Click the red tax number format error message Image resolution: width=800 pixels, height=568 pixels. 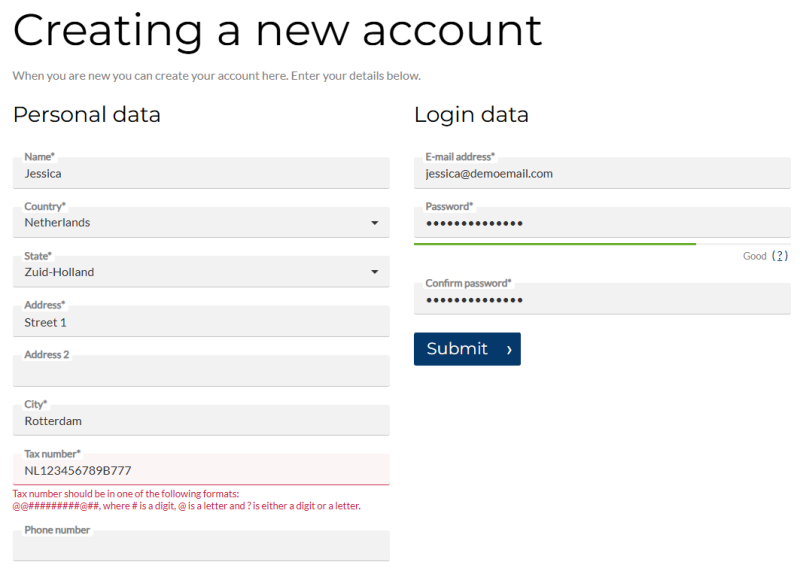(186, 500)
